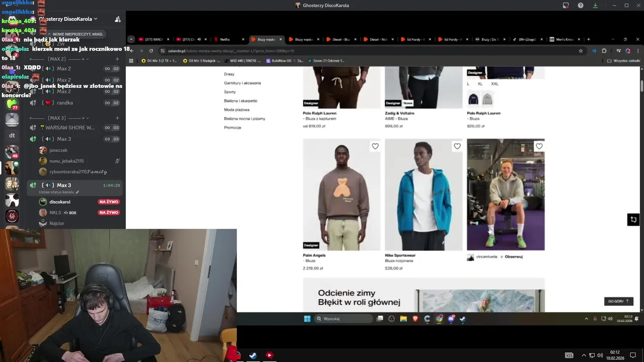Open Discord help question mark
This screenshot has width=644, height=362.
(581, 6)
